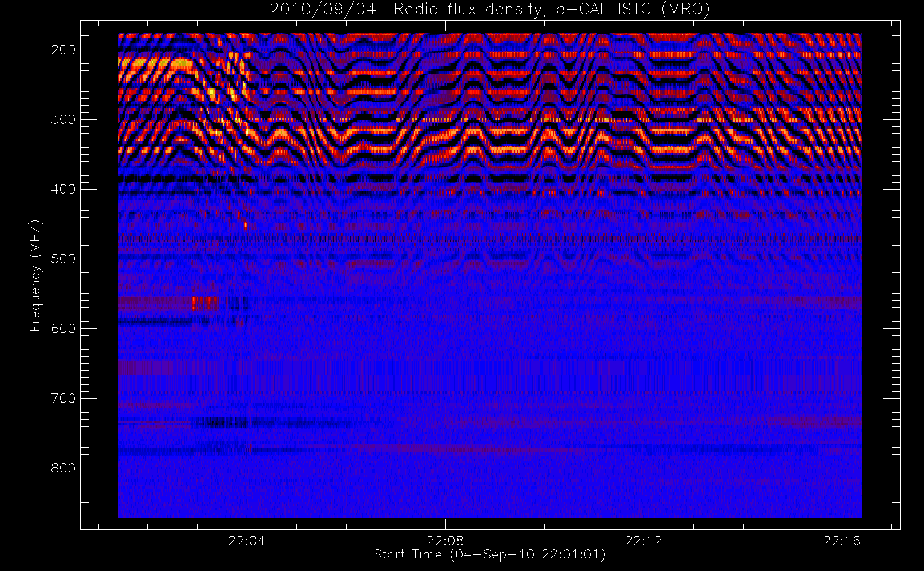Click the 22:04 time tick label
924x571 pixels.
[247, 541]
